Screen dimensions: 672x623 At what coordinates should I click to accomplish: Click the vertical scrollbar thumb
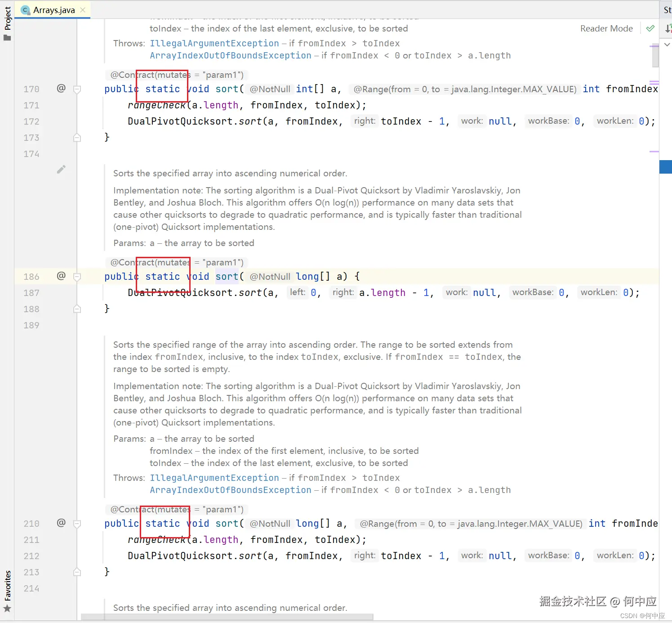(x=655, y=56)
